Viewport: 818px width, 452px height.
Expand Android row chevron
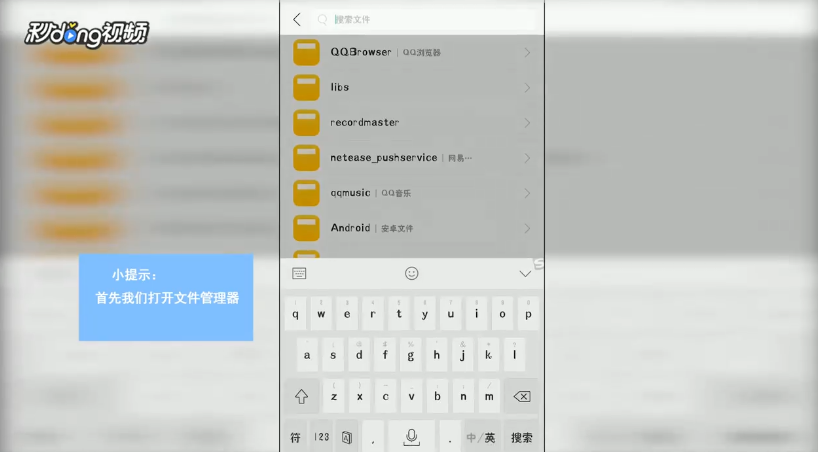[x=527, y=228]
